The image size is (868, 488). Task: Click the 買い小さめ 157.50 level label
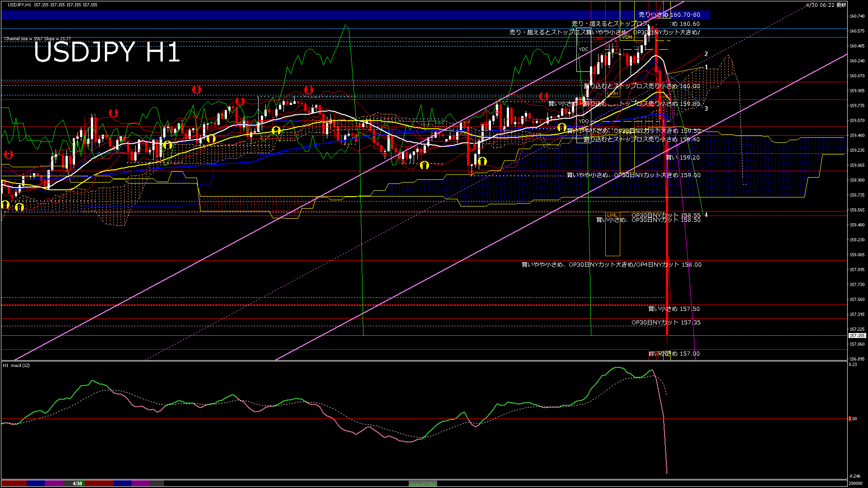coord(674,309)
